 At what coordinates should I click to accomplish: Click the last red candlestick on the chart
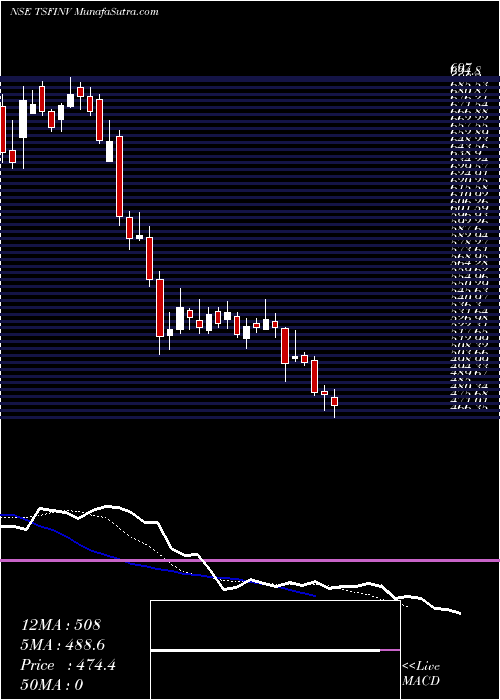point(334,401)
